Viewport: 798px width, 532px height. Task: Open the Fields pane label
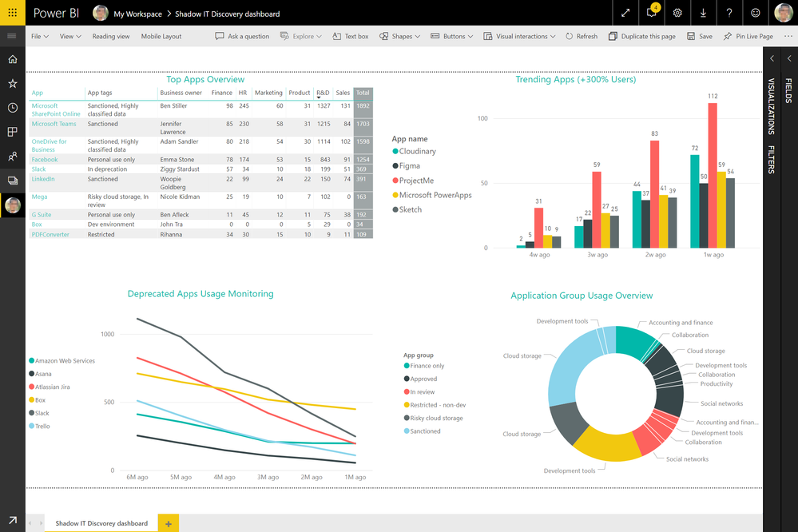coord(789,90)
